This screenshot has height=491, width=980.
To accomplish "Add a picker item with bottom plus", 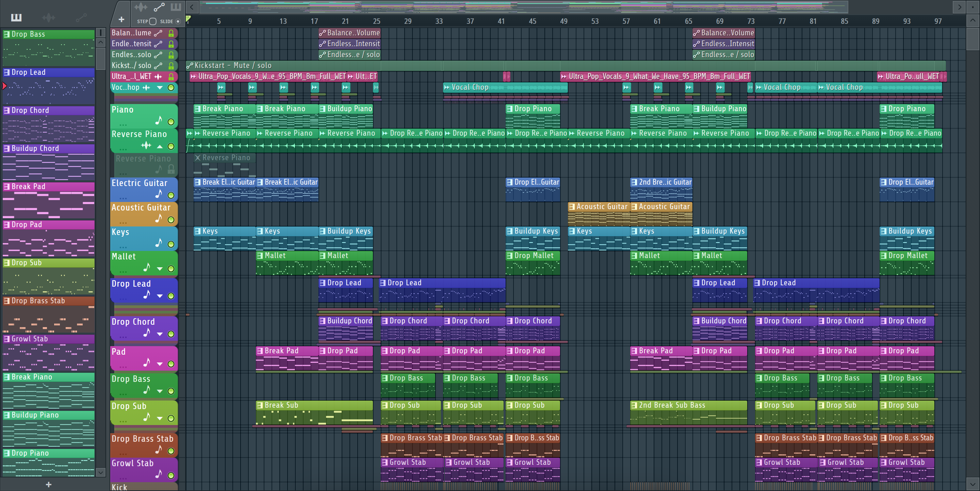I will click(49, 484).
